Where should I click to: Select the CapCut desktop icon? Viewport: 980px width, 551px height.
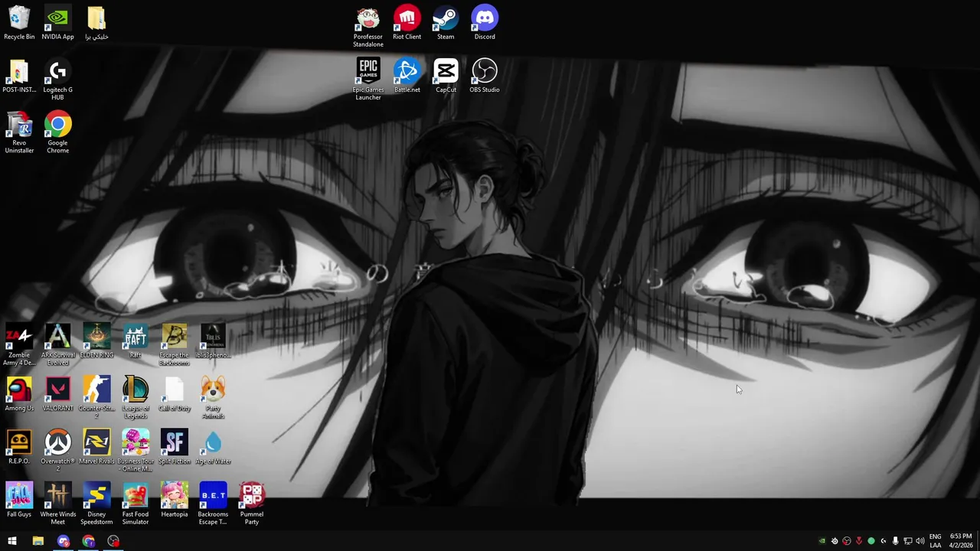446,76
